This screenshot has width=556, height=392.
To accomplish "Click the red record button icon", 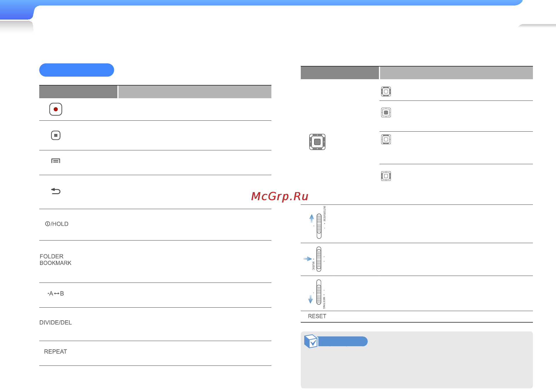I will point(56,109).
